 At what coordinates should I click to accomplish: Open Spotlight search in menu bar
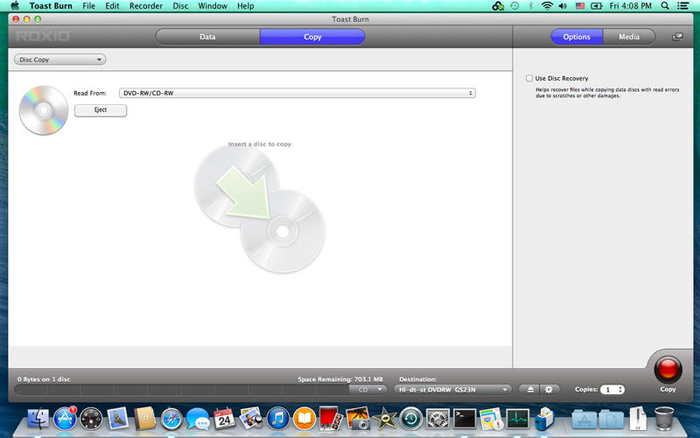[665, 6]
